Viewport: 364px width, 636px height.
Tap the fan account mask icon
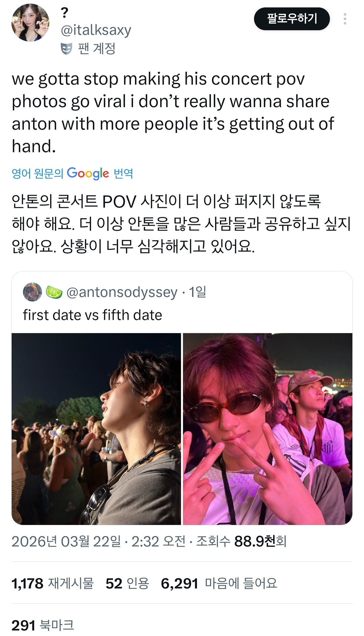click(66, 49)
